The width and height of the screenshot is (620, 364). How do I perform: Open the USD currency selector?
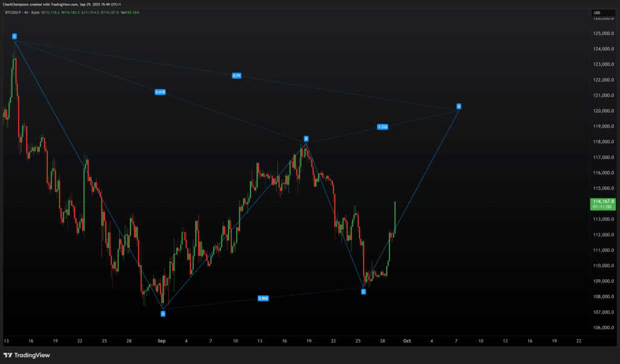(x=596, y=13)
